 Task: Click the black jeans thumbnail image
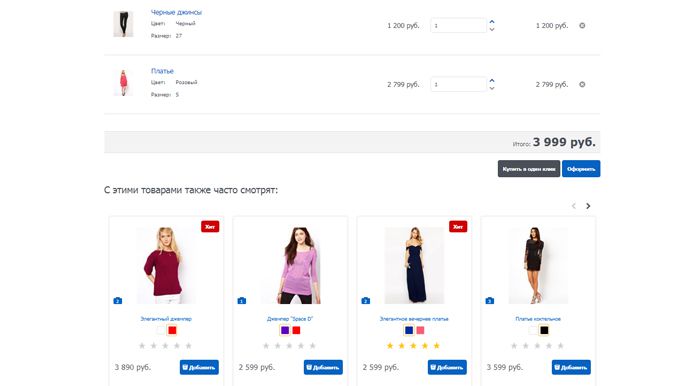pos(123,24)
